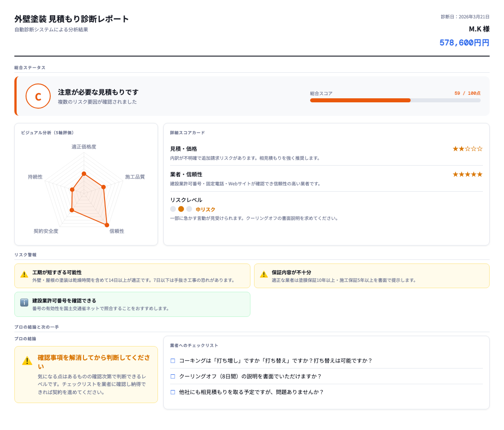Image resolution: width=504 pixels, height=430 pixels.
Task: Expand the リスク警報 section
Action: [x=23, y=254]
